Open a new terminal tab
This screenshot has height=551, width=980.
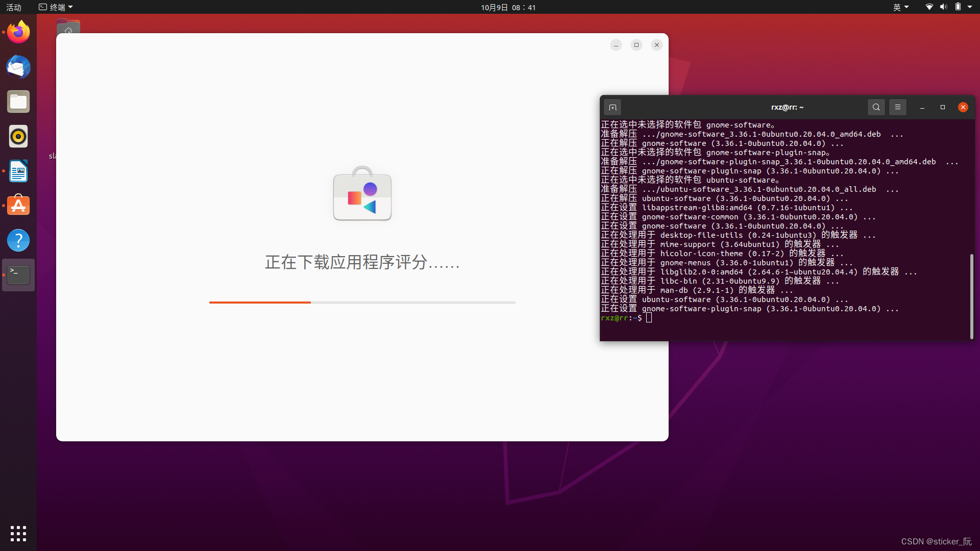tap(612, 107)
